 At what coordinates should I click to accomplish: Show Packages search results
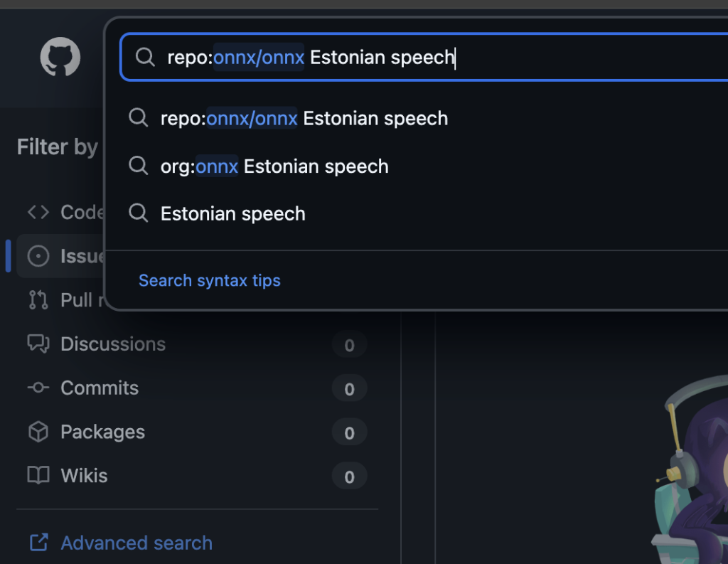click(102, 432)
